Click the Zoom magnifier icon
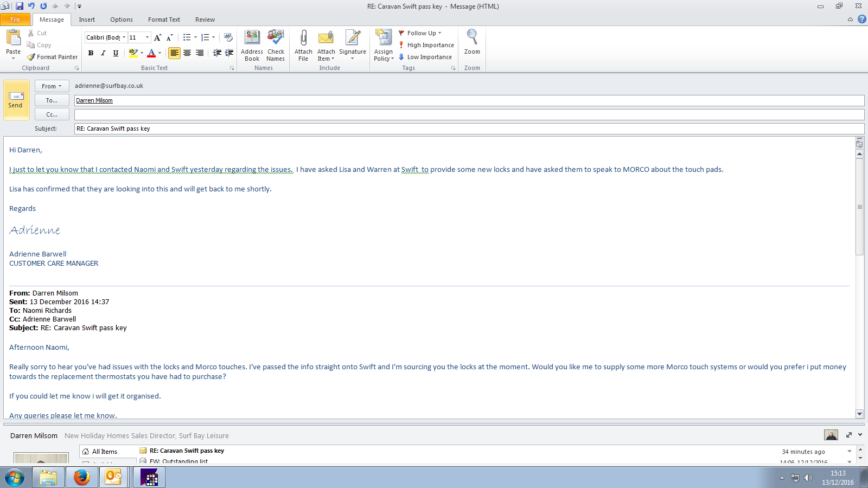The image size is (868, 488). point(472,38)
